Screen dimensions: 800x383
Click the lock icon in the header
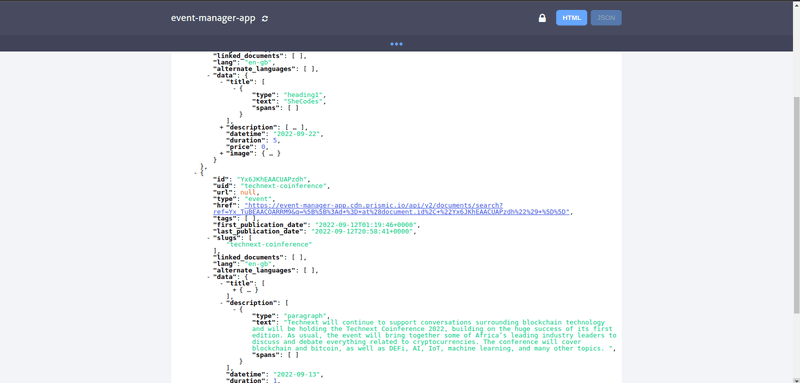click(x=542, y=18)
